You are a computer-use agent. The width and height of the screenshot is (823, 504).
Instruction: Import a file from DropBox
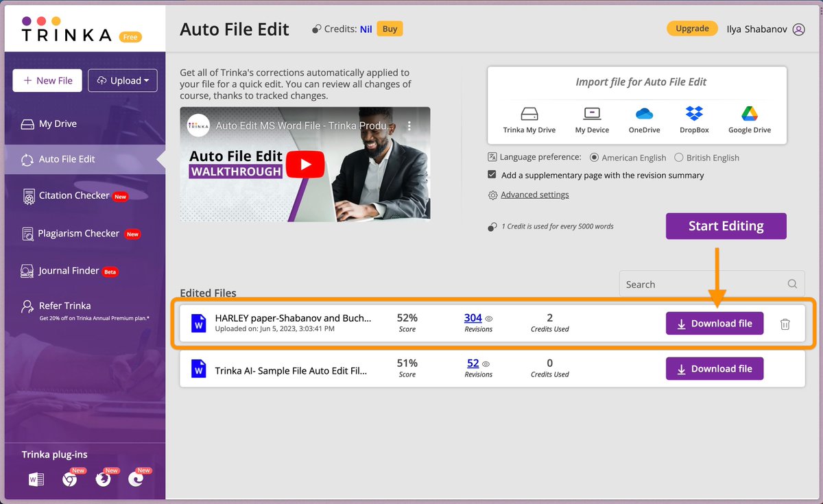tap(693, 118)
